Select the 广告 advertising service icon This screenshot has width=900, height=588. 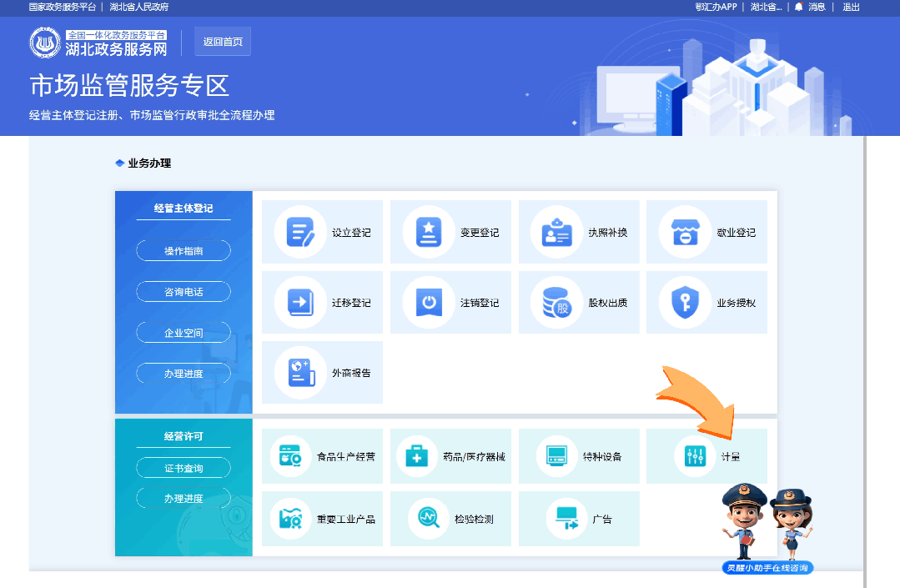click(579, 518)
